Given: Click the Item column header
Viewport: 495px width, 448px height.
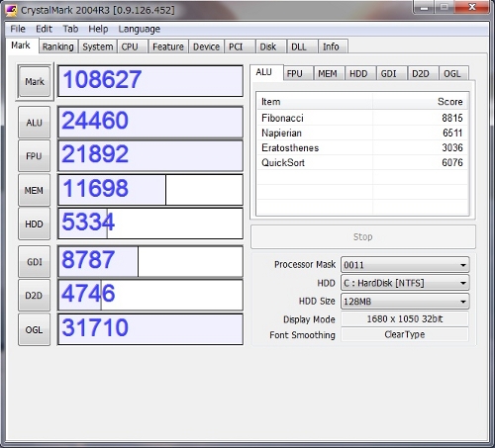Looking at the screenshot, I should 315,102.
